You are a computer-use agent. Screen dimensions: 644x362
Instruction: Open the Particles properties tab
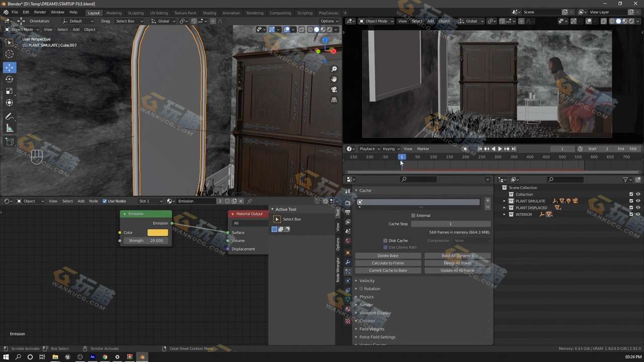[x=348, y=271]
